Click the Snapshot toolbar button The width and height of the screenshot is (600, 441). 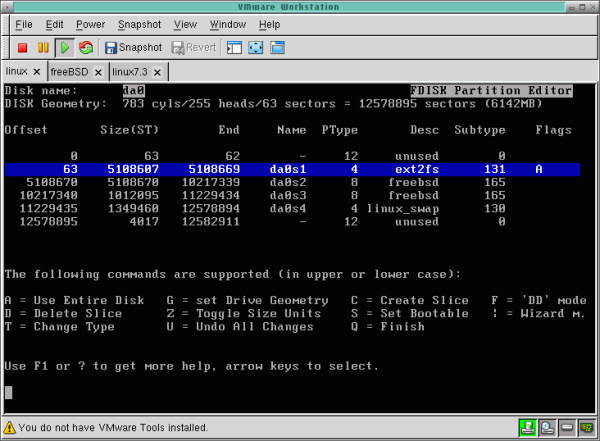(x=134, y=47)
